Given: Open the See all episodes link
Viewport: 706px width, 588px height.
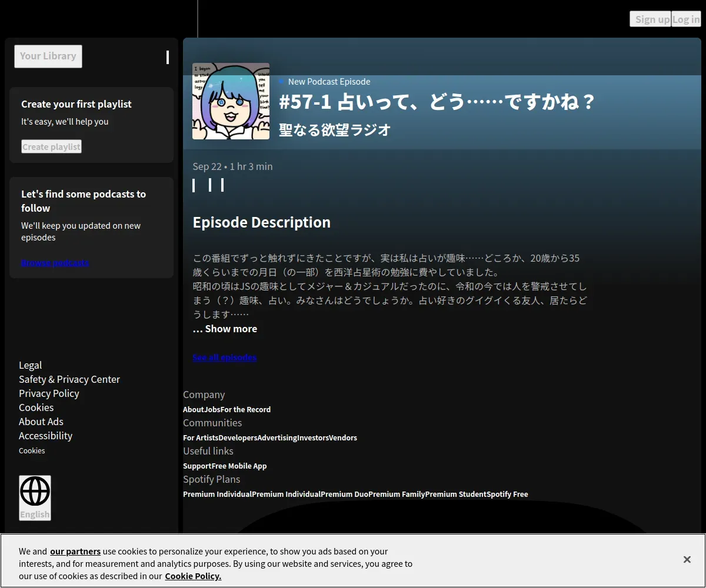Looking at the screenshot, I should pyautogui.click(x=225, y=357).
